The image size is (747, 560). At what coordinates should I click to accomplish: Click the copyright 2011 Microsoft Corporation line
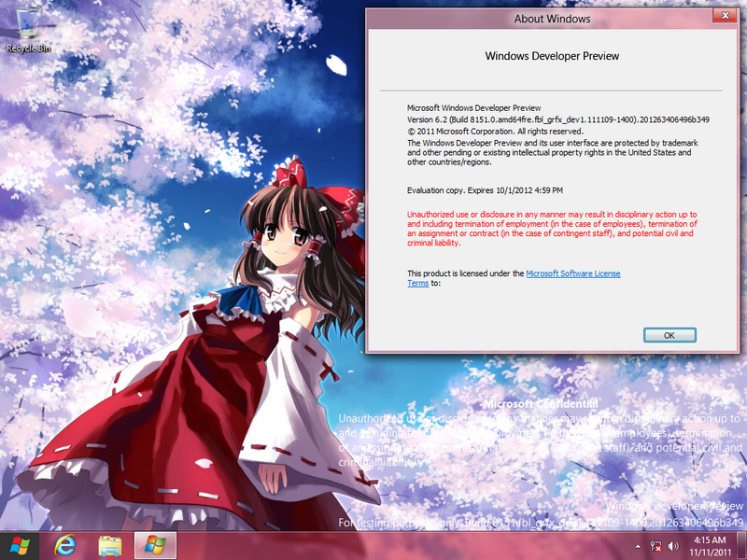pos(495,132)
